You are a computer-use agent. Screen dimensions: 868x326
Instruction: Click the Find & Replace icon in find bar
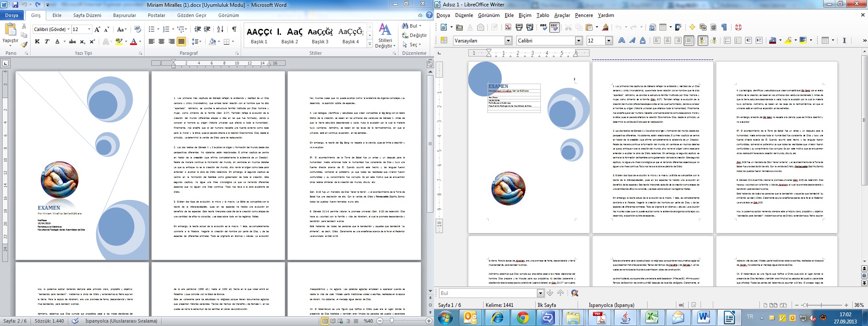coord(575,293)
